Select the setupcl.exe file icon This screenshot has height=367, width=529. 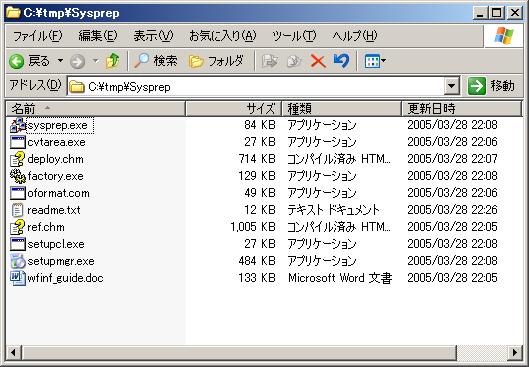18,244
